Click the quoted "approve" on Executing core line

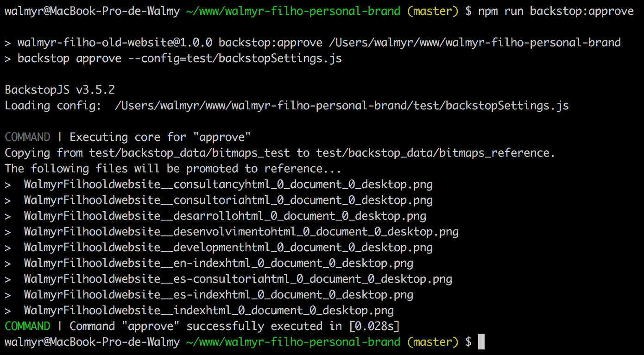tap(222, 137)
